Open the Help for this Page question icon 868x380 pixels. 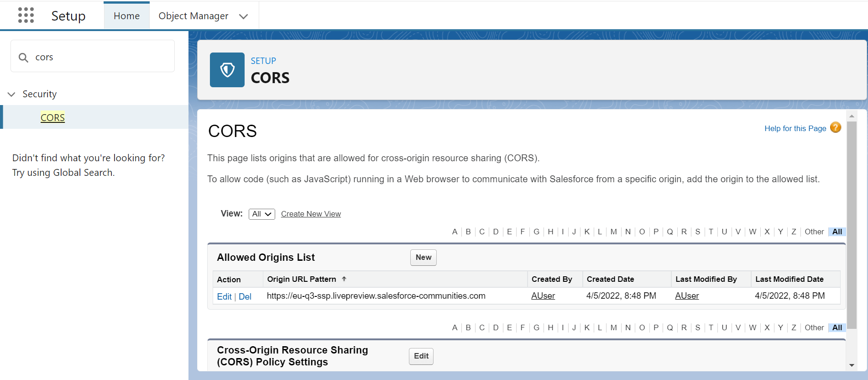tap(836, 127)
